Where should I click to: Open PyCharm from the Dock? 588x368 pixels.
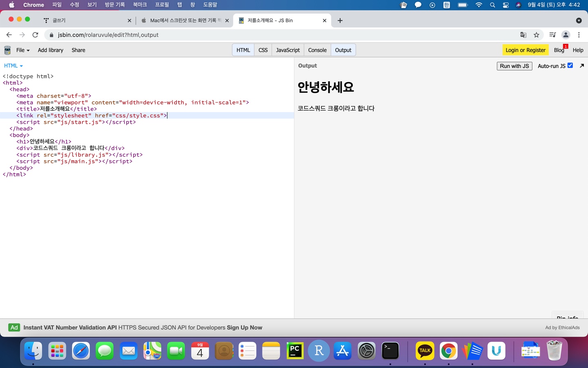click(295, 351)
